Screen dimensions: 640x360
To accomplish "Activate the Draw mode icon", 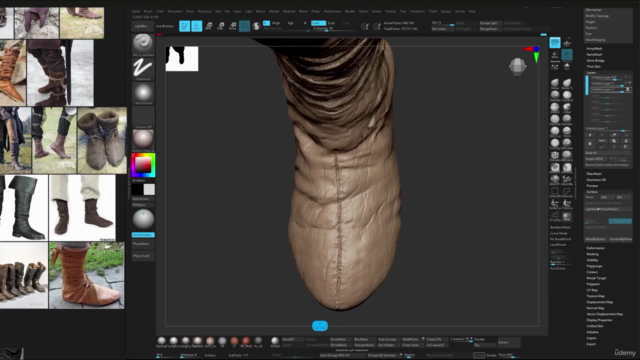I will [197, 26].
